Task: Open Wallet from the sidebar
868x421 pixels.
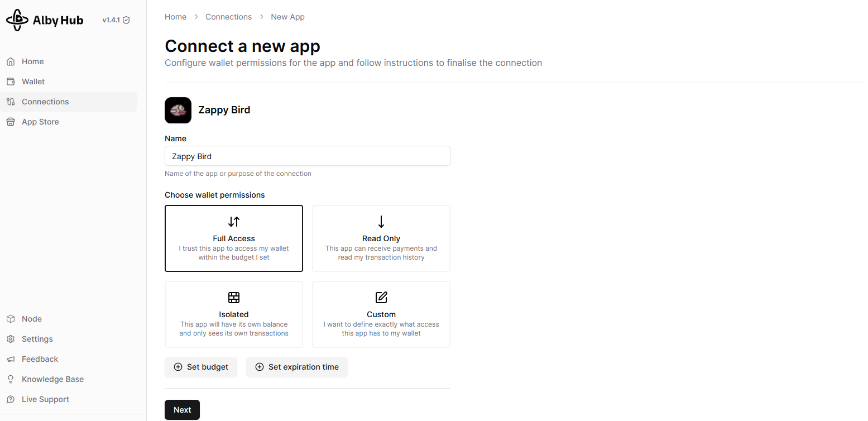Action: point(33,82)
